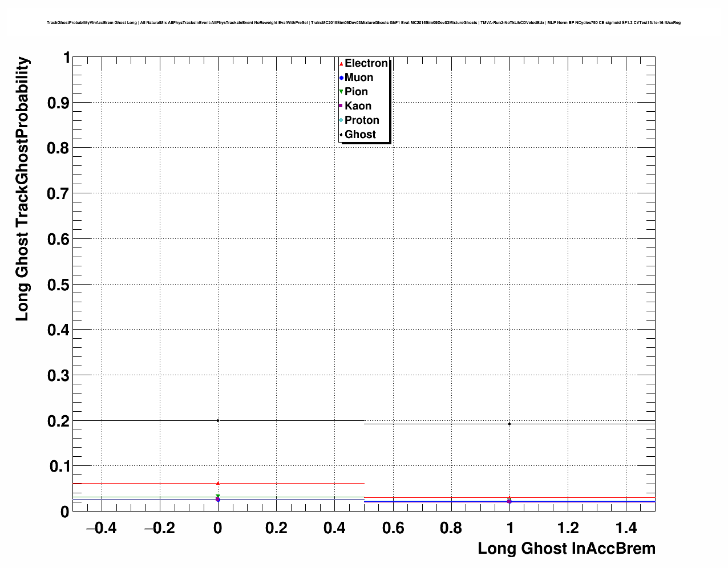Viewport: 728px width, 568px height.
Task: Click the 0.5 label on the y-axis
Action: [59, 285]
